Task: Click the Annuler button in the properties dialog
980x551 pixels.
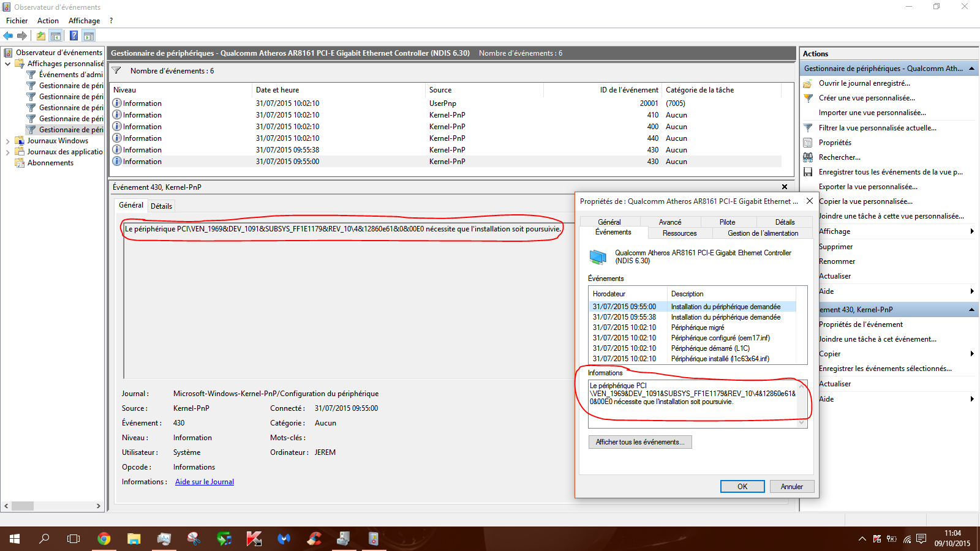Action: point(792,487)
